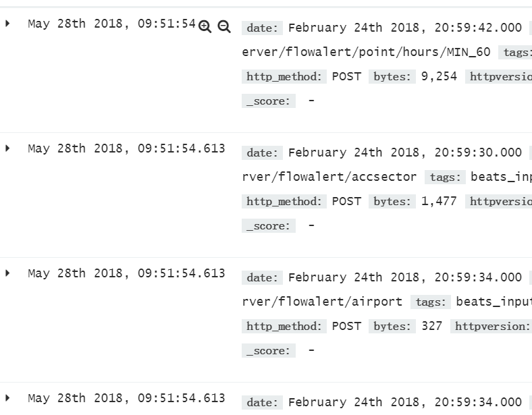Screen dimensions: 532x415
Task: Click the http_method label in first row
Action: (x=284, y=77)
